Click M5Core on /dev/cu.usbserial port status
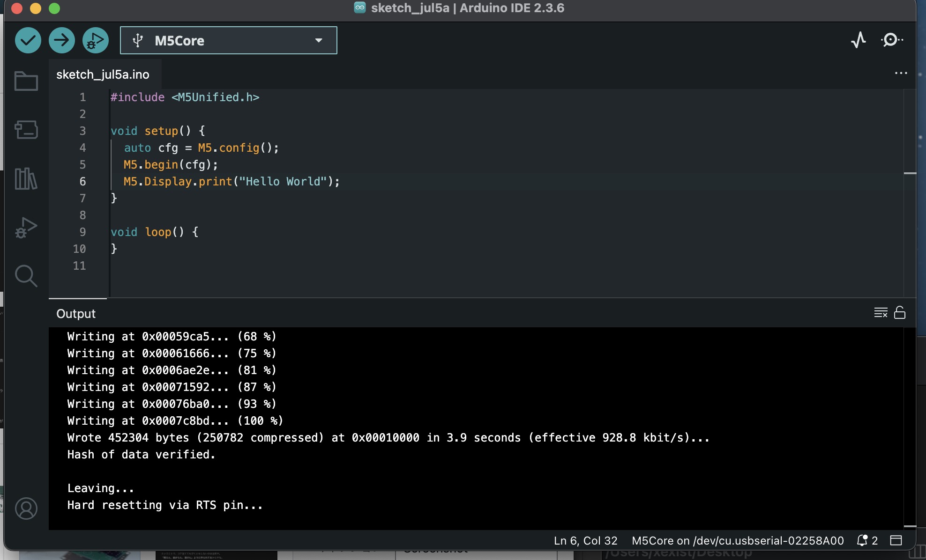 pos(738,541)
